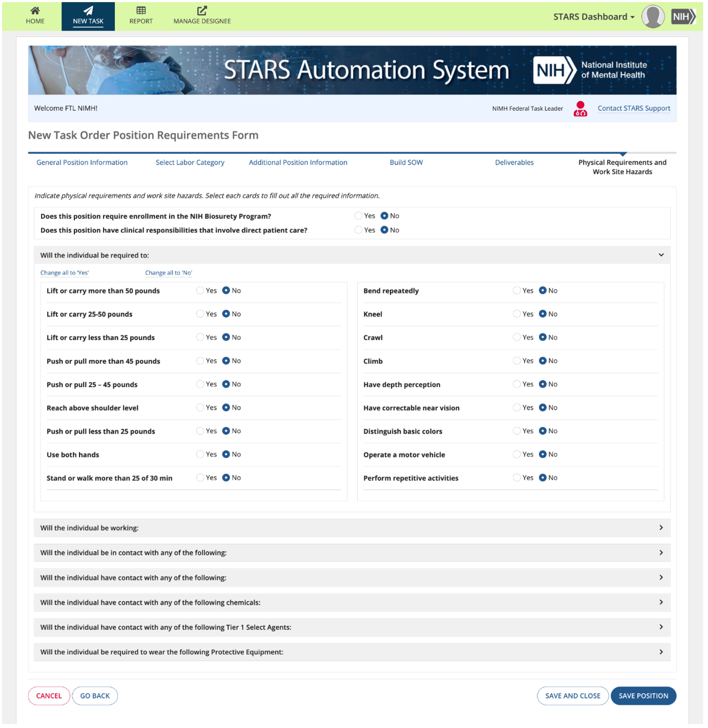Click SAVE AND CLOSE button
708x728 pixels.
pyautogui.click(x=573, y=696)
